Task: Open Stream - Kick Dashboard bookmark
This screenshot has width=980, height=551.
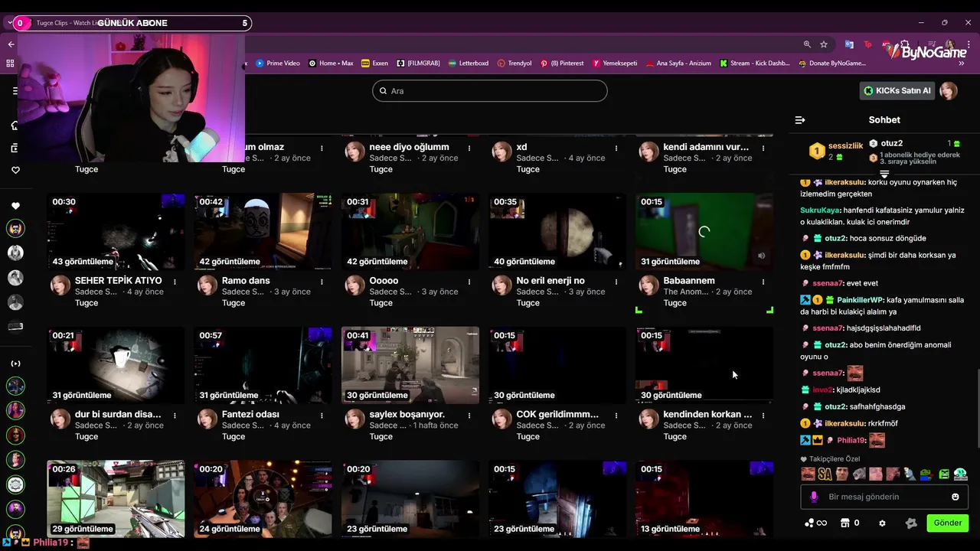Action: [x=754, y=64]
